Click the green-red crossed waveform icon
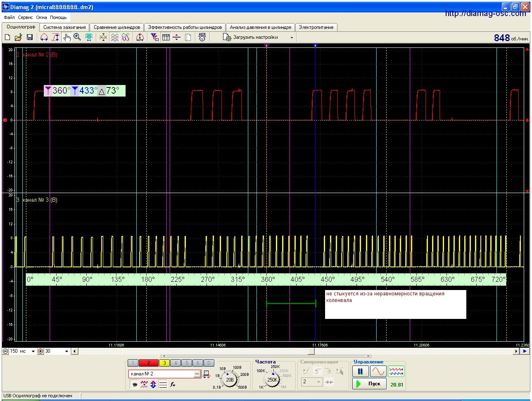The width and height of the screenshot is (532, 401). tap(103, 38)
